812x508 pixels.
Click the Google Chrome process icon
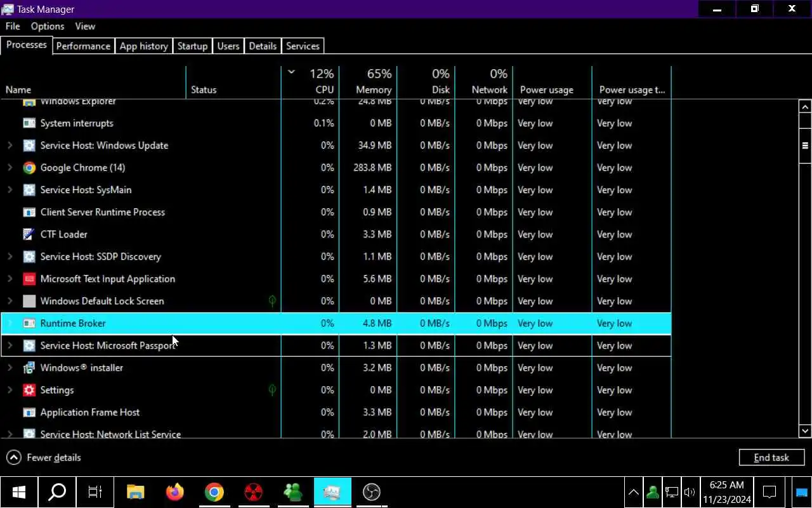click(x=29, y=168)
